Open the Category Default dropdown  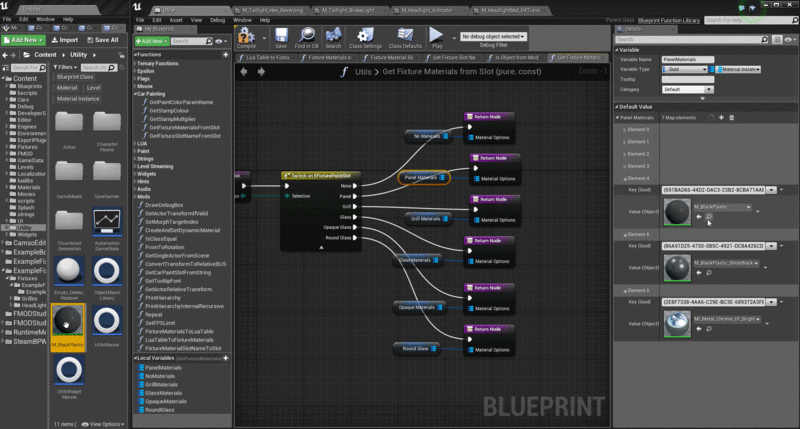click(x=687, y=90)
